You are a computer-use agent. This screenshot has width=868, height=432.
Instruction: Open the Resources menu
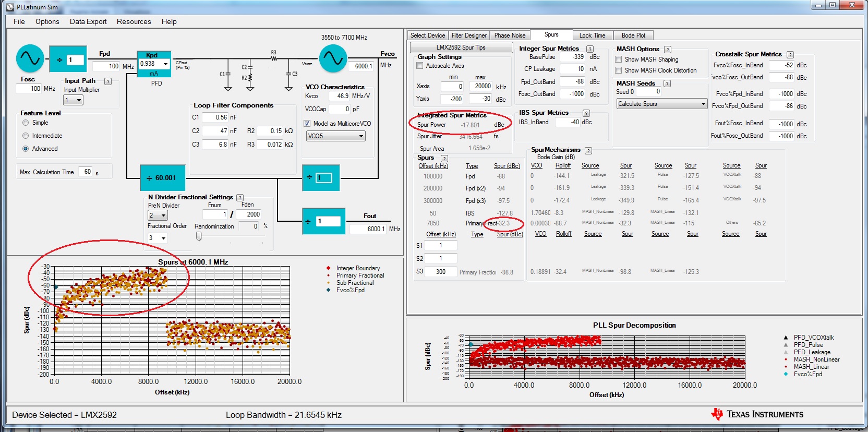[x=134, y=21]
